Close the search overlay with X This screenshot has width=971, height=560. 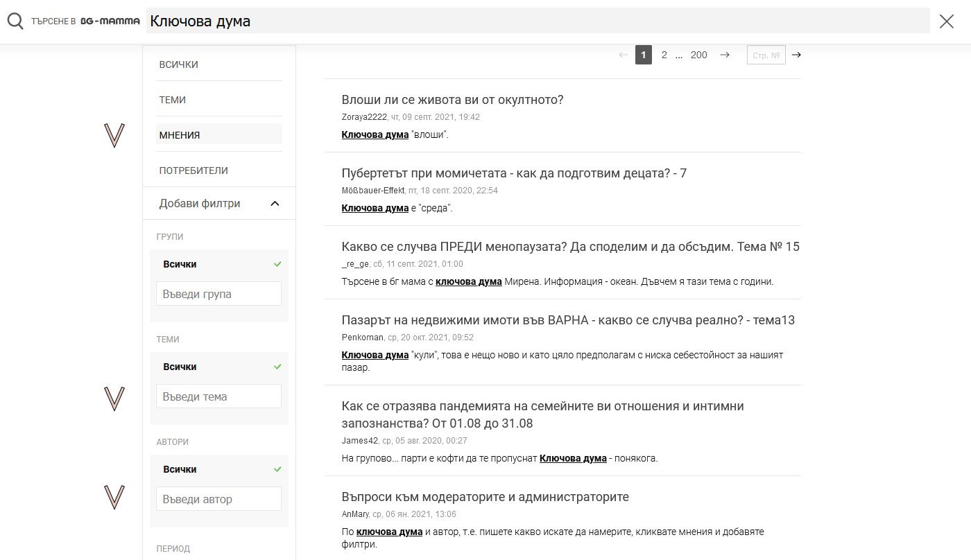(x=947, y=21)
